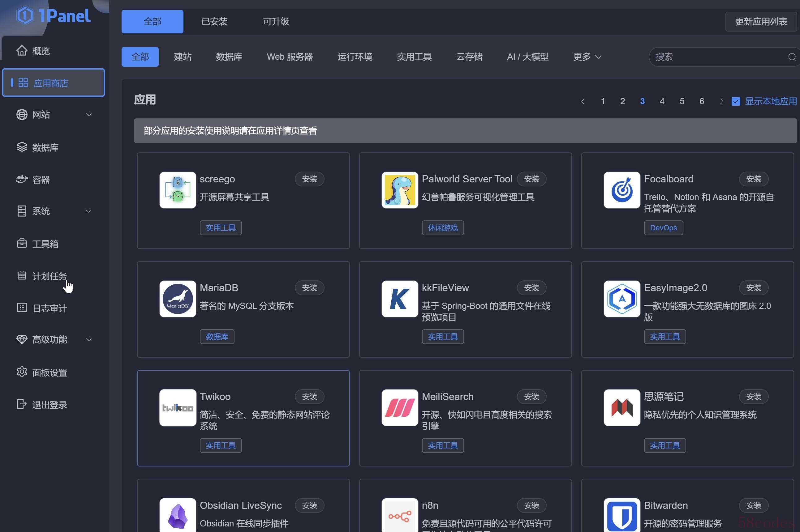Viewport: 800px width, 532px height.
Task: Expand the 系统 sidebar chevron
Action: [88, 211]
